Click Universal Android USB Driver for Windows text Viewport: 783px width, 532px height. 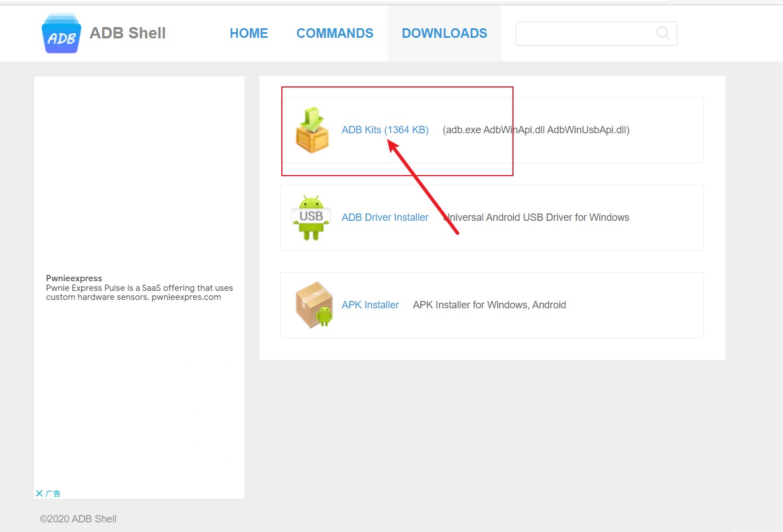536,217
